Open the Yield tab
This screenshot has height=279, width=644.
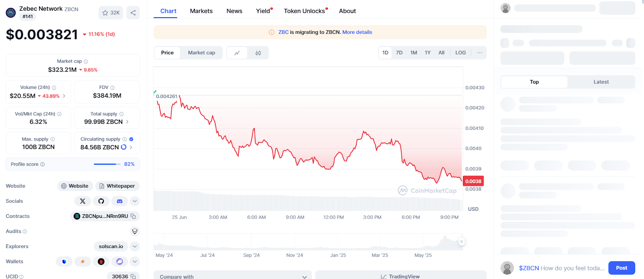(264, 11)
